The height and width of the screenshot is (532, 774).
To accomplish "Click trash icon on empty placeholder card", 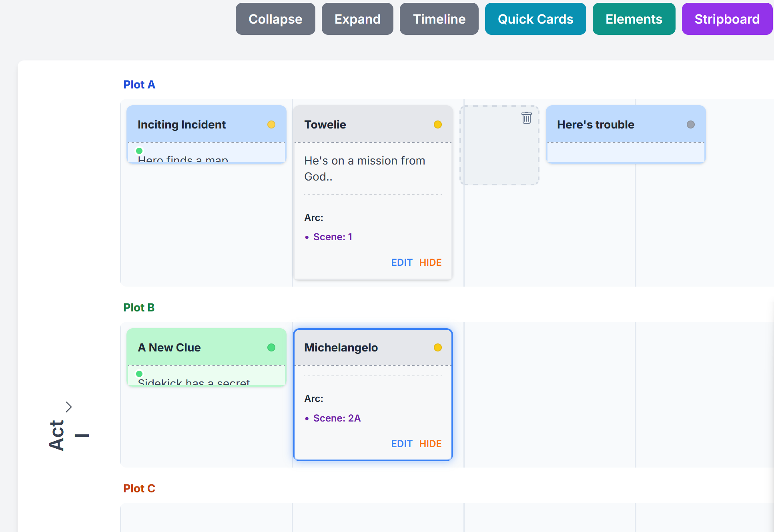I will [526, 118].
